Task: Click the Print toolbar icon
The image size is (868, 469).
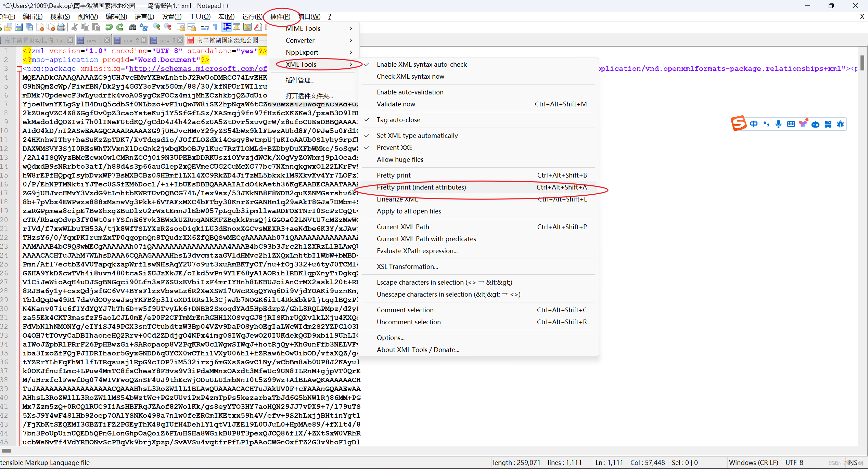Action: coord(61,27)
